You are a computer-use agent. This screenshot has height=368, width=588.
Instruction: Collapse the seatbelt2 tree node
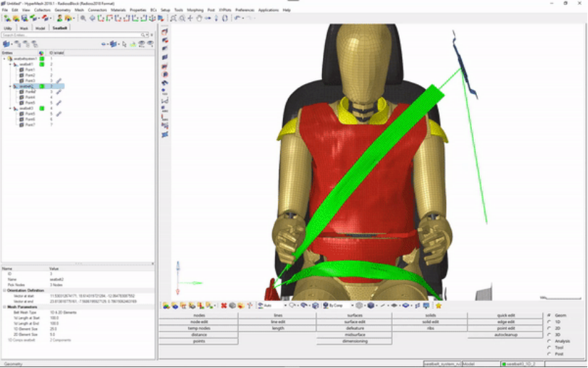tap(10, 86)
